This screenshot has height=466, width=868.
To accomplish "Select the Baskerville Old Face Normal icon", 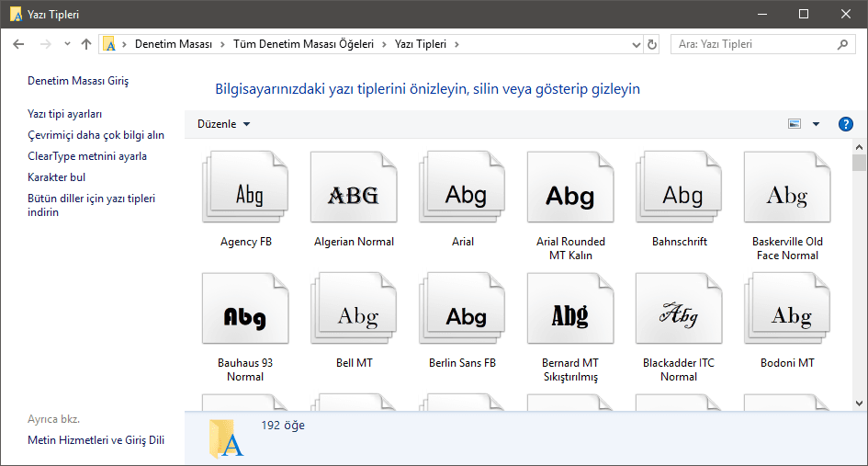I will click(x=787, y=187).
